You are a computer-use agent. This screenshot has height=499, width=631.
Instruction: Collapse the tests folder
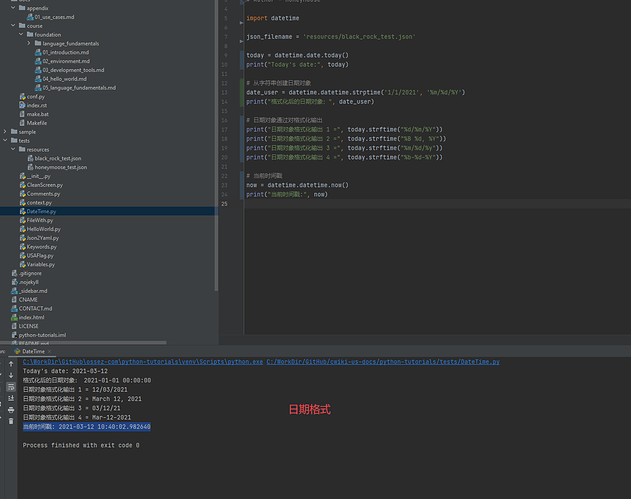tap(5, 140)
